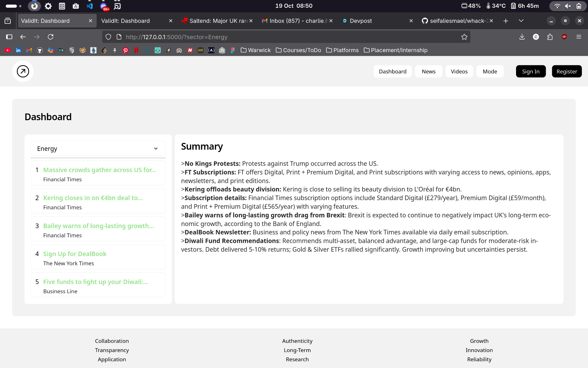Toggle display Mode in navbar
The height and width of the screenshot is (368, 588).
(x=490, y=71)
